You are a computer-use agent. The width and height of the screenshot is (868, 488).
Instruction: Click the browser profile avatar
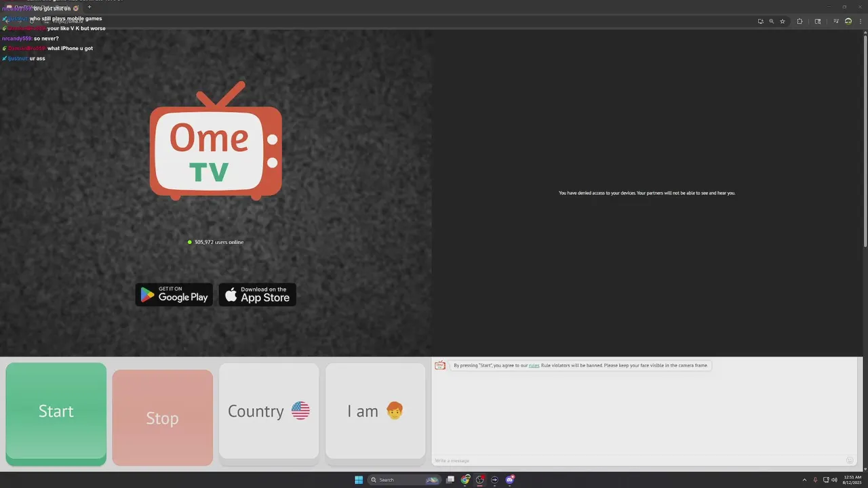[848, 21]
